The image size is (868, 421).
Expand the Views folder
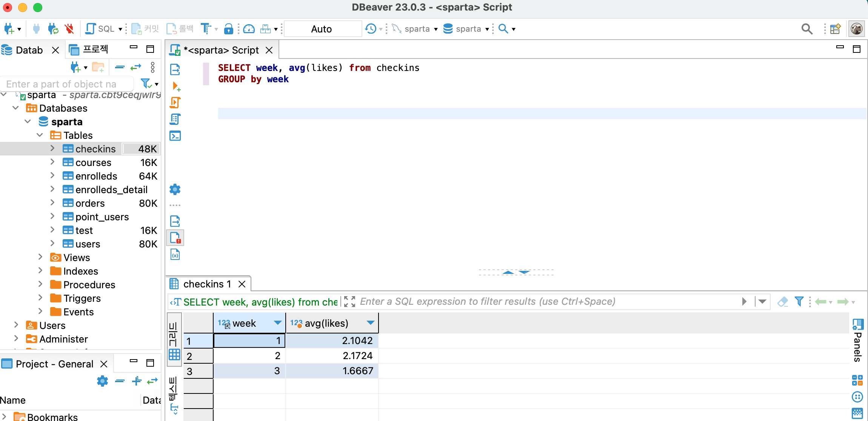[x=40, y=257]
